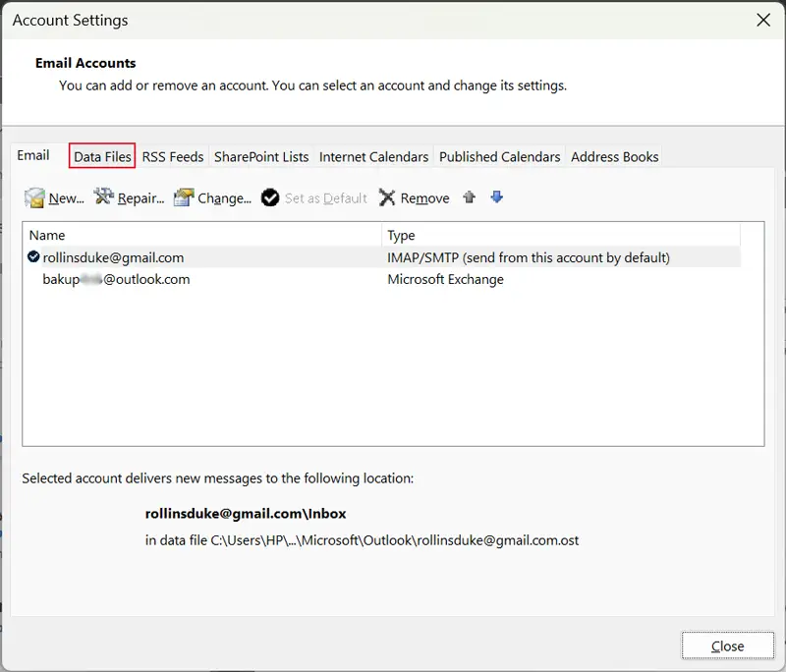Open the Change account settings icon
Screen dimensions: 786x672
coord(185,197)
